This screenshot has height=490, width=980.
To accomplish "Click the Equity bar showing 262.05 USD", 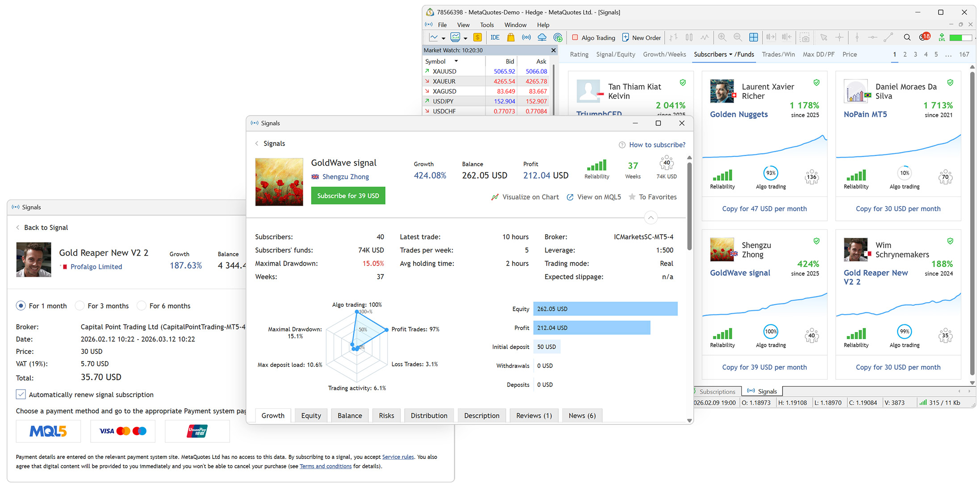I will [605, 309].
